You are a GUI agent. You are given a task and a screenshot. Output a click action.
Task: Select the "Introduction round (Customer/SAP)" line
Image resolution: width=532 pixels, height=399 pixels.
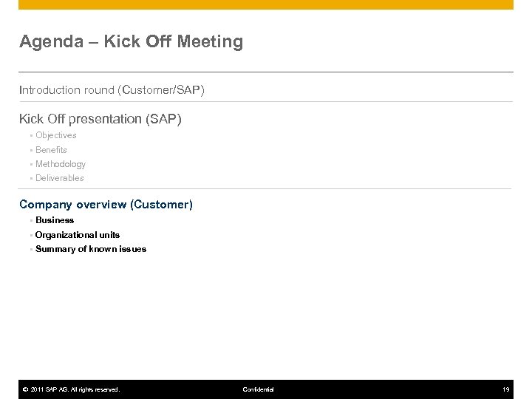[112, 90]
